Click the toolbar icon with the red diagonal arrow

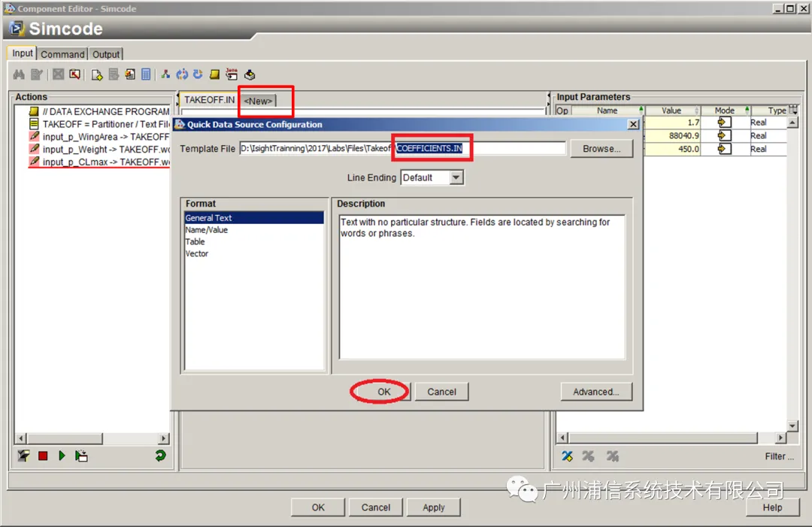(75, 74)
